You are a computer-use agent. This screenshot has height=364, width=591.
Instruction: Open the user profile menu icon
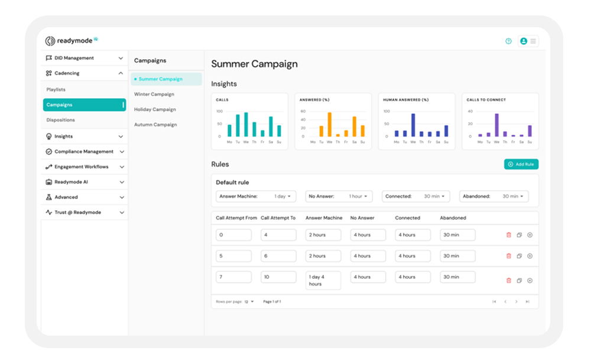coord(524,41)
